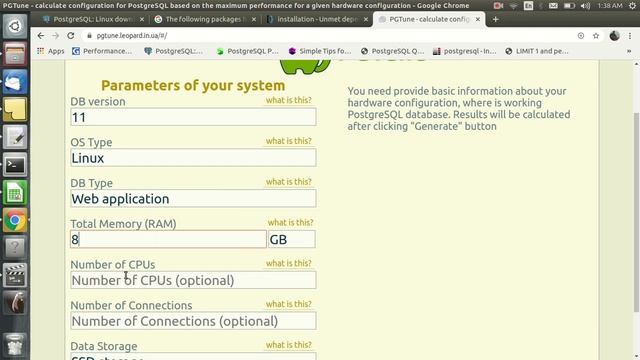
Task: Open LibreOffice Calc from the dock
Action: coord(15,193)
